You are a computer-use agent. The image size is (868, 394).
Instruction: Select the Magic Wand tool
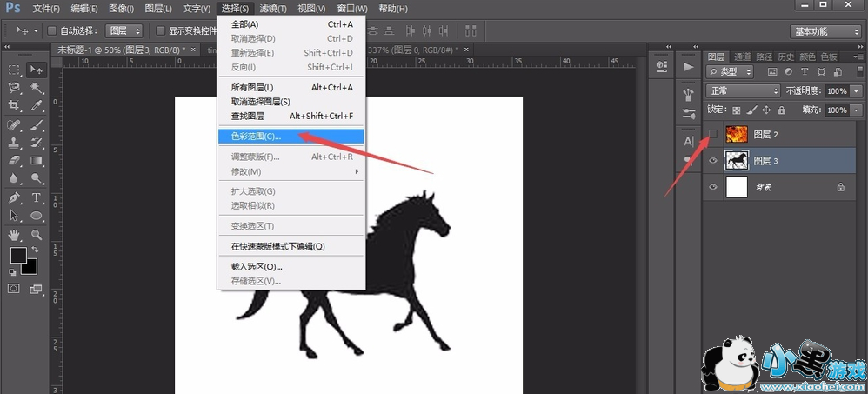(x=37, y=88)
